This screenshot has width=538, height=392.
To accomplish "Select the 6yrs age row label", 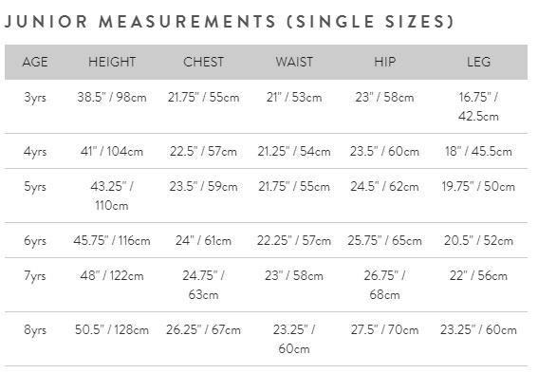I will [x=35, y=241].
